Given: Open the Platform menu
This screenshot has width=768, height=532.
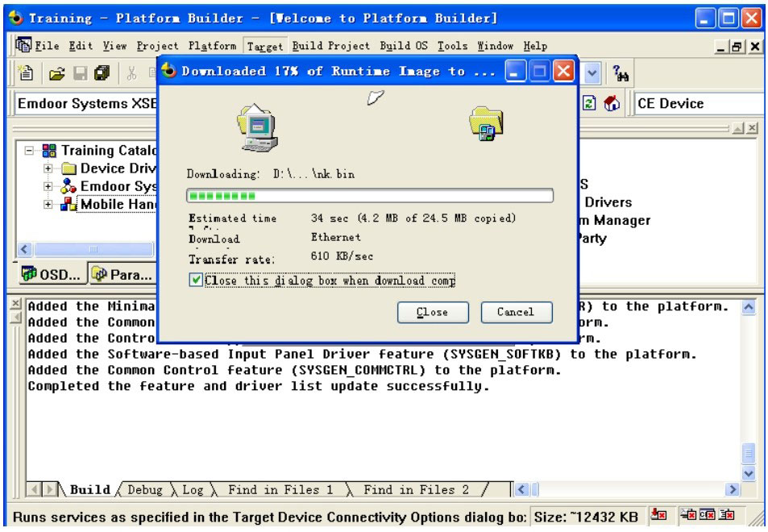Looking at the screenshot, I should [x=212, y=46].
